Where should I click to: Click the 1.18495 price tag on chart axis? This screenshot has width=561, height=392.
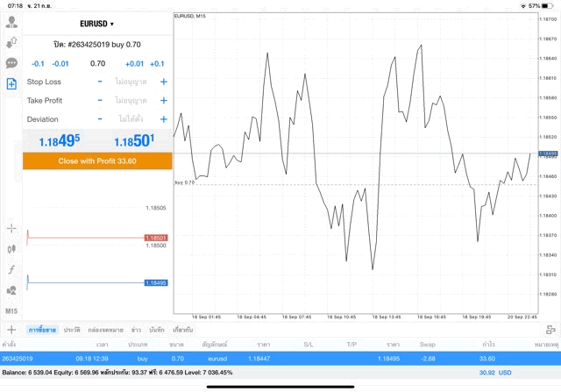point(548,153)
